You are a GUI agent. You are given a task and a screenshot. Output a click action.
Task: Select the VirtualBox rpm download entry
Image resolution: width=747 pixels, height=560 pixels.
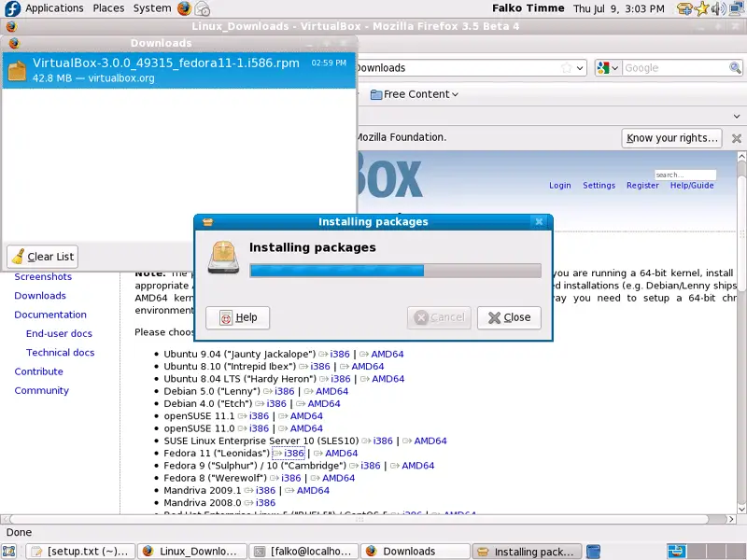coord(179,71)
